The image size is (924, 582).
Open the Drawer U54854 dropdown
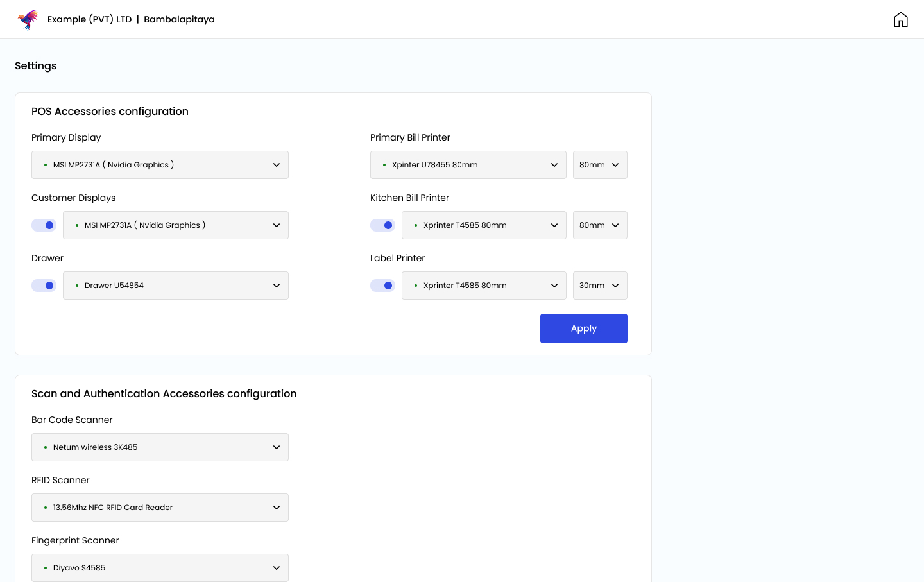tap(175, 286)
